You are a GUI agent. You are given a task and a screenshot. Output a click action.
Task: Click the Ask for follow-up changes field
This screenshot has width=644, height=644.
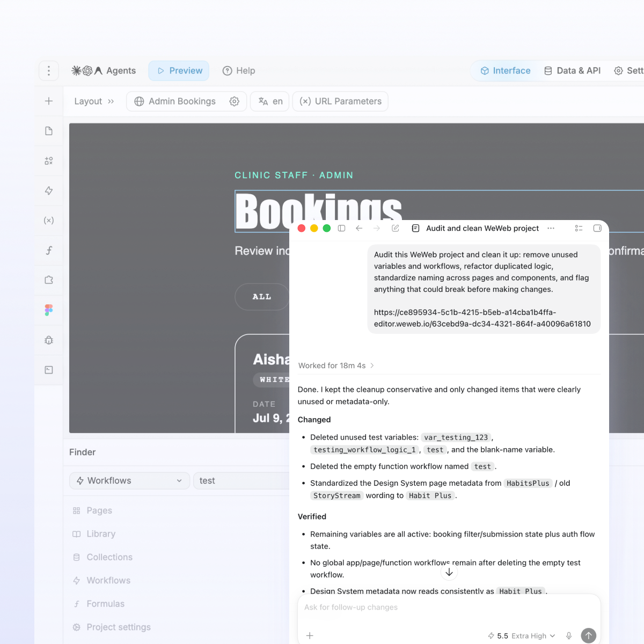[449, 608]
